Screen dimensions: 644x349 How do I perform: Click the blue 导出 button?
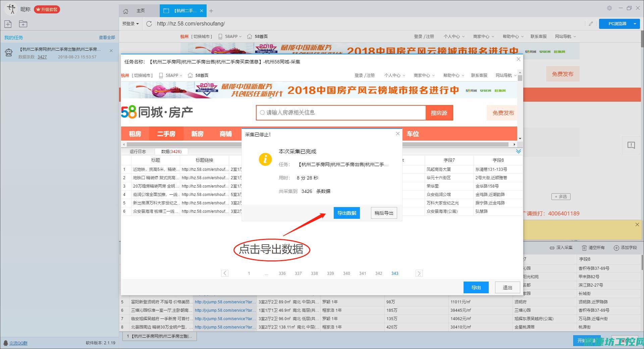476,287
